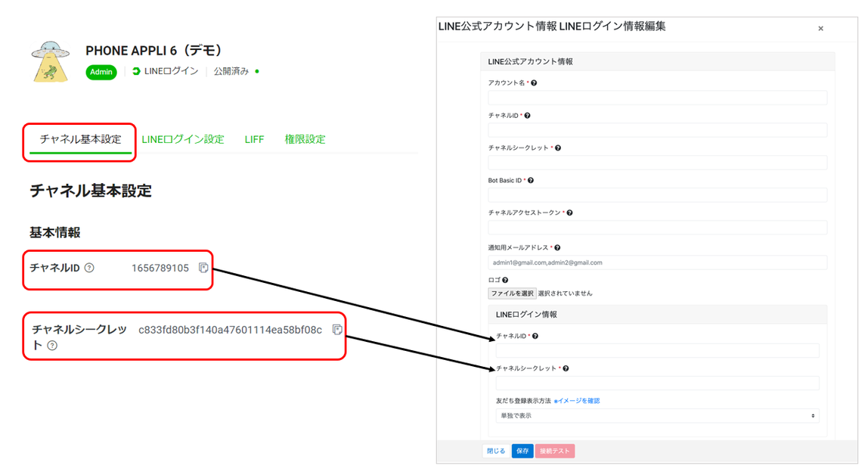Switch to LINEログイン設定 tab
The height and width of the screenshot is (475, 868).
click(x=183, y=139)
